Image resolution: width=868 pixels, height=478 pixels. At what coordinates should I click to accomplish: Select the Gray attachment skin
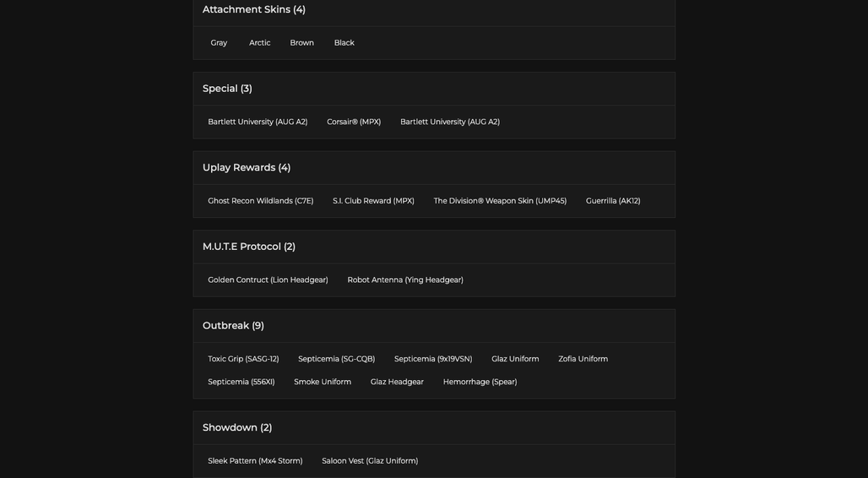219,43
